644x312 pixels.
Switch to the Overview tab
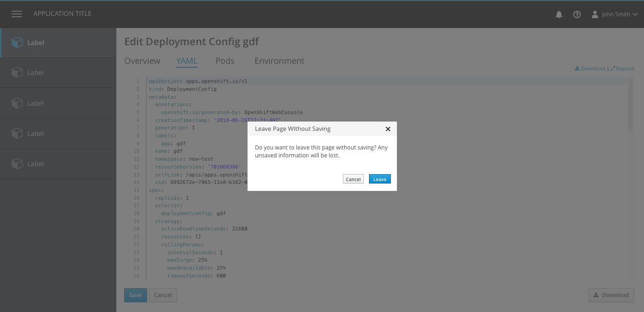142,61
